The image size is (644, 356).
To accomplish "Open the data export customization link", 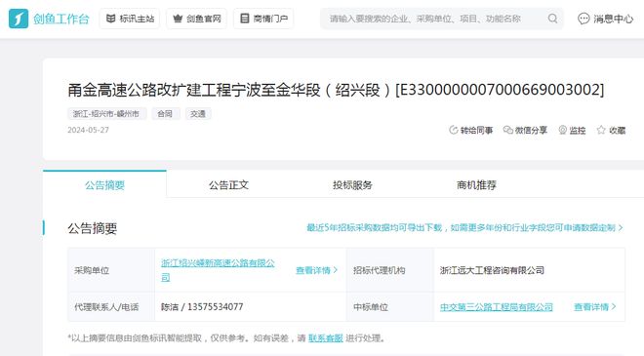I will click(x=464, y=227).
